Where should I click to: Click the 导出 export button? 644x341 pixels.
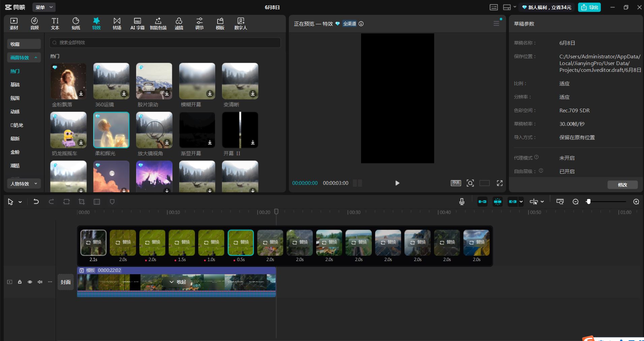pos(589,7)
